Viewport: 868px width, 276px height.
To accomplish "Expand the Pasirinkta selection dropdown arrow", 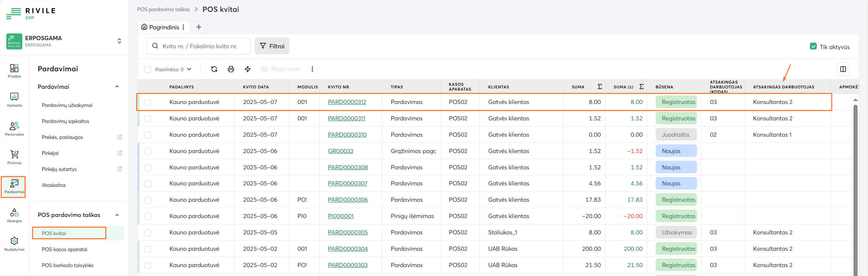I will [189, 69].
